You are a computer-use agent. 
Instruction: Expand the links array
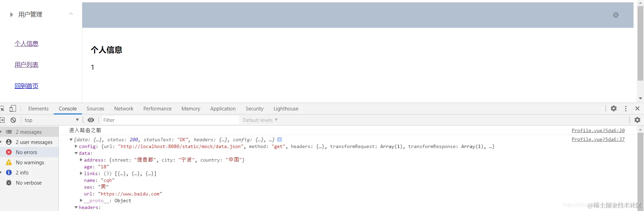pyautogui.click(x=81, y=173)
